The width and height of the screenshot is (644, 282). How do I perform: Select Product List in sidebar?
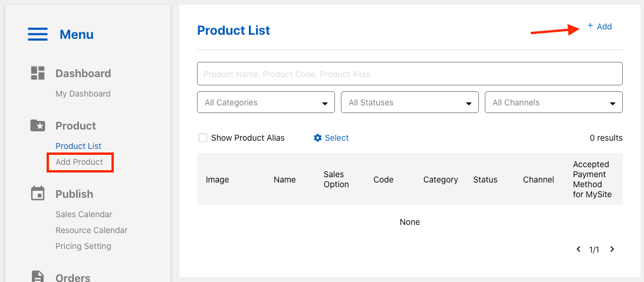78,146
